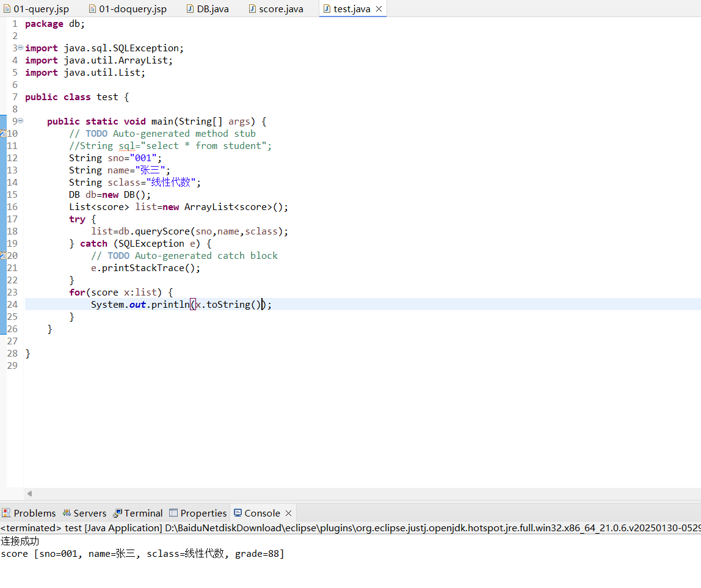This screenshot has width=701, height=588.
Task: Open the 01-doquery.jsp editor tab
Action: pyautogui.click(x=128, y=9)
